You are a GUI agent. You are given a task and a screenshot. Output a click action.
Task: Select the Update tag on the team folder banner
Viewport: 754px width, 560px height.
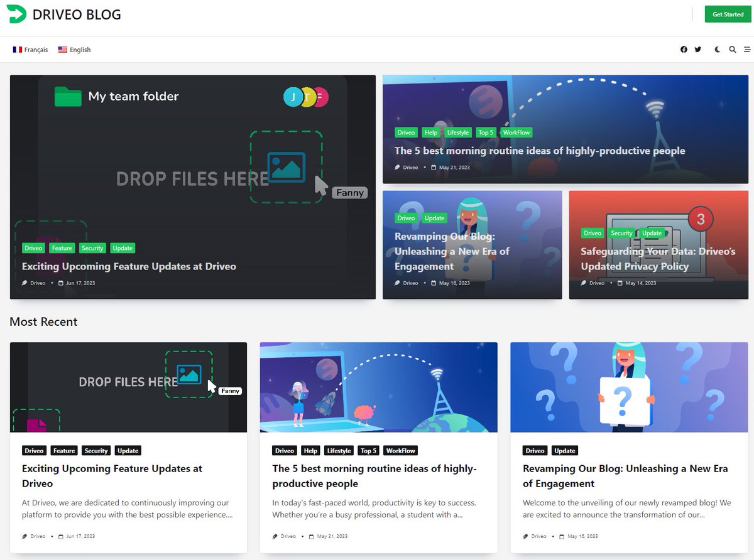[x=123, y=248]
